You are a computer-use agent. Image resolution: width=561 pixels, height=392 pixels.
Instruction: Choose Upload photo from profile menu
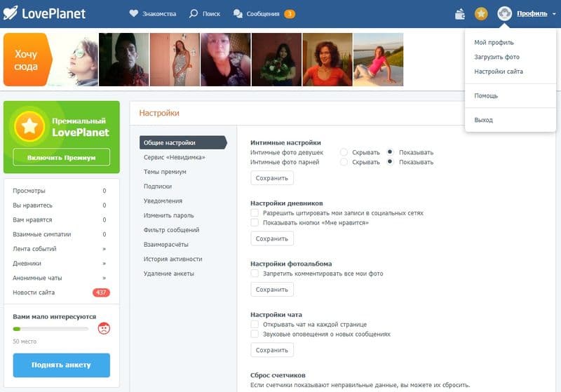point(496,57)
